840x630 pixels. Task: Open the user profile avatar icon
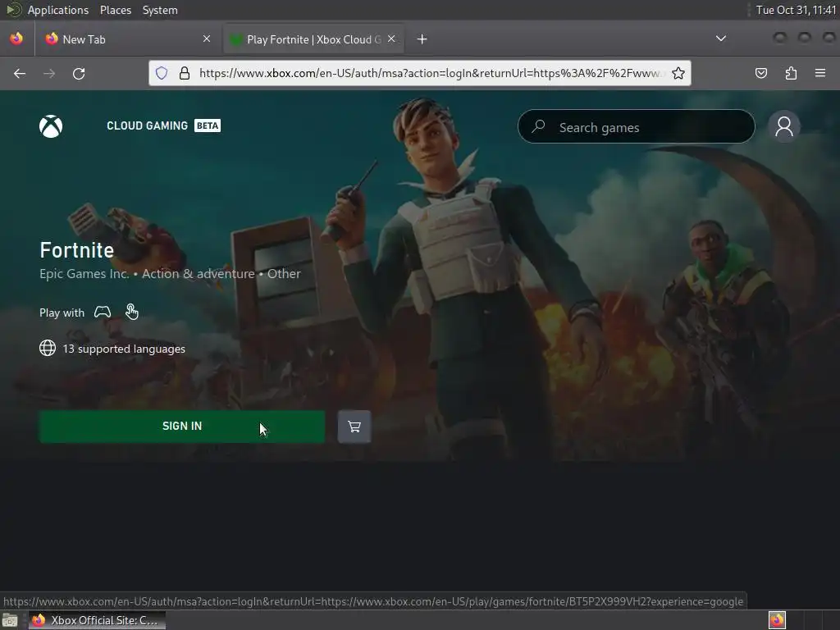pyautogui.click(x=783, y=126)
